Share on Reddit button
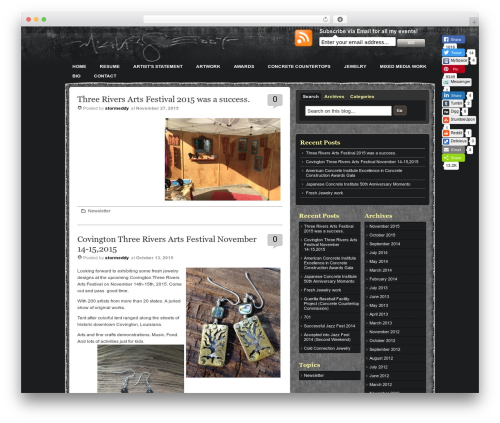Screen dimensions: 500x423 click(453, 133)
